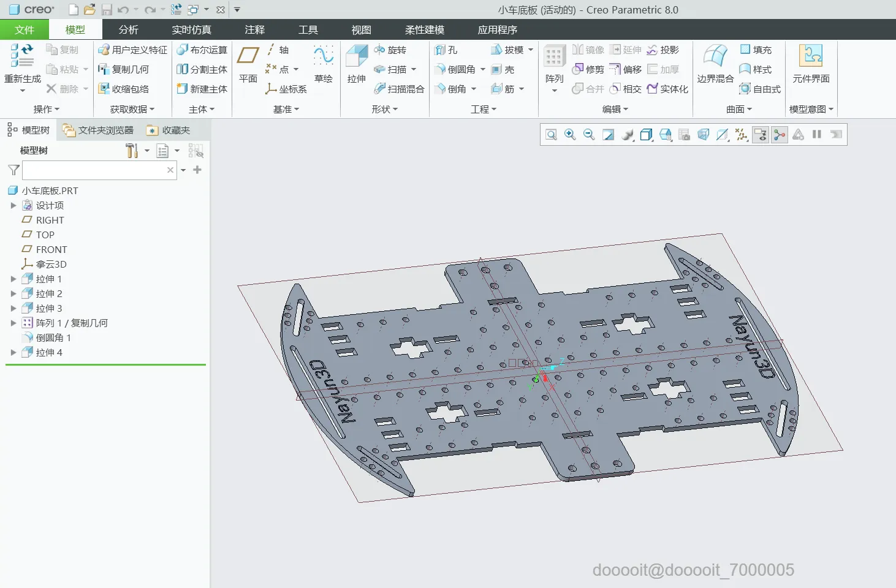Open the Sketch (草绘) tool
The height and width of the screenshot is (588, 896).
click(x=323, y=56)
